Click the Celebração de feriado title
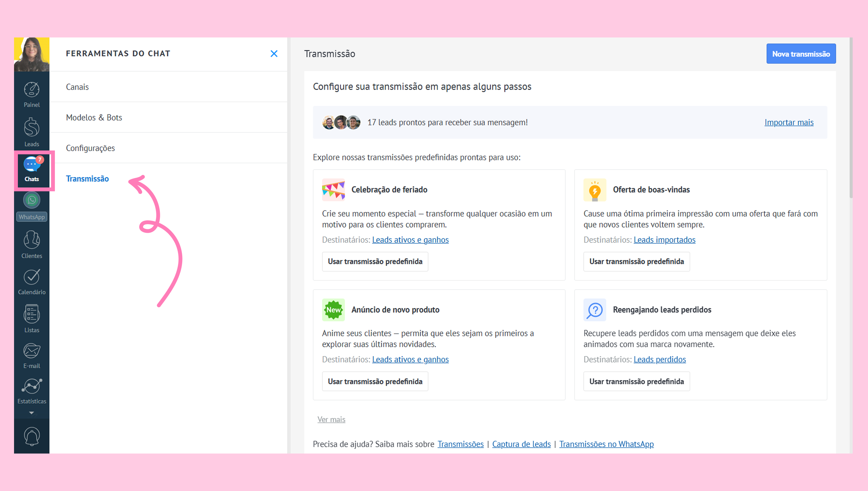Screen dimensions: 868x491 pyautogui.click(x=389, y=189)
